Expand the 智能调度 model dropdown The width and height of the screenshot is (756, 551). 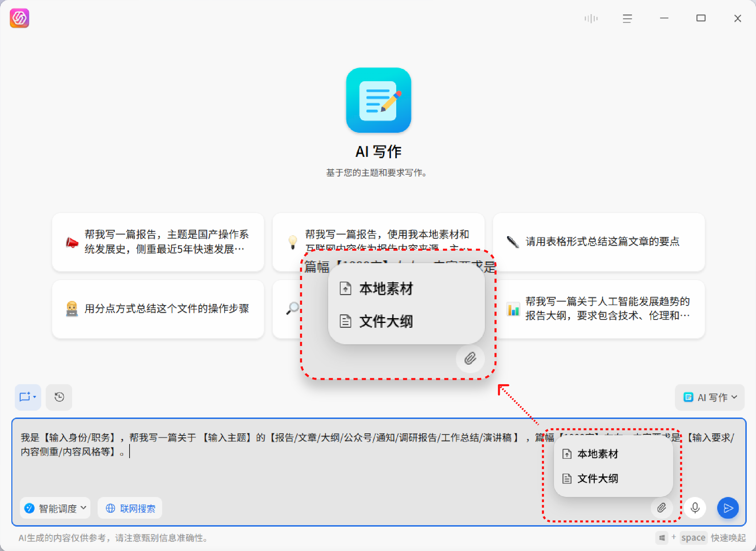55,508
